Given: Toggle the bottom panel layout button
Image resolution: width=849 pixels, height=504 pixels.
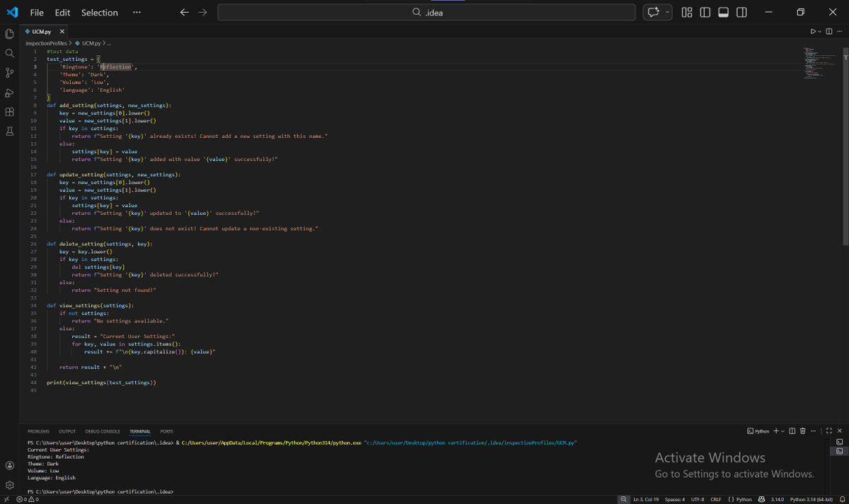Looking at the screenshot, I should tap(723, 13).
